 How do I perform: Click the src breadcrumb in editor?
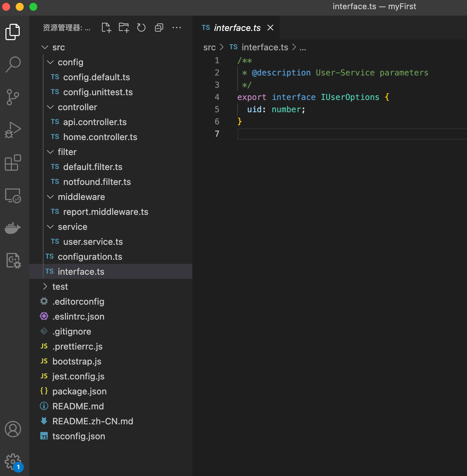(x=209, y=47)
